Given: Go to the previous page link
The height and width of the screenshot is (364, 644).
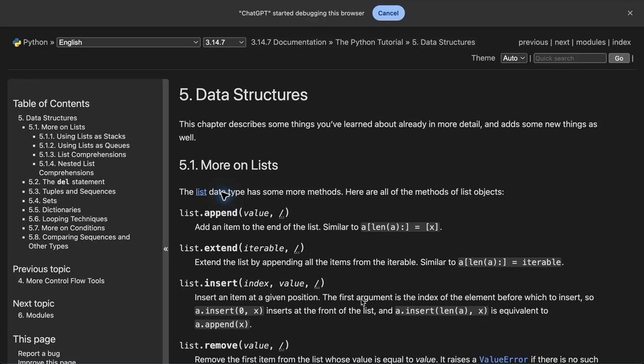Looking at the screenshot, I should (533, 42).
